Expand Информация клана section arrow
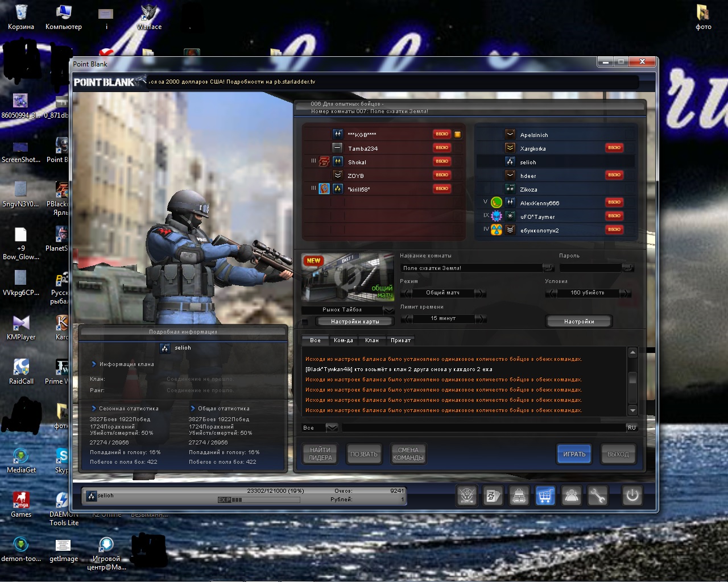Viewport: 728px width, 582px height. (94, 364)
